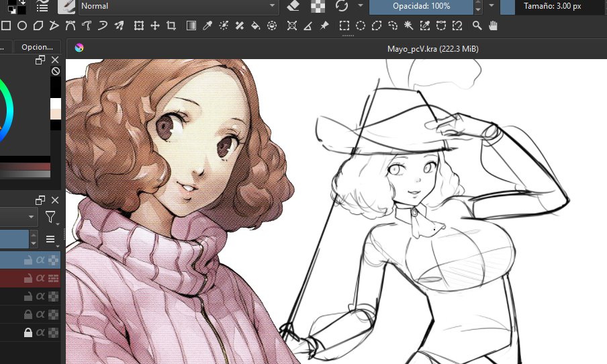The image size is (607, 364).
Task: Select the Transform tool
Action: (138, 26)
